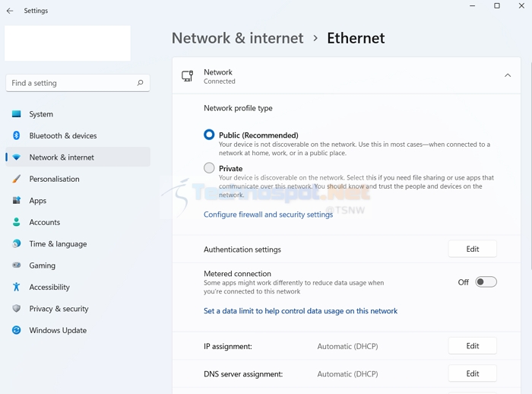Open Bluetooth & devices page
The width and height of the screenshot is (532, 394).
coord(78,135)
